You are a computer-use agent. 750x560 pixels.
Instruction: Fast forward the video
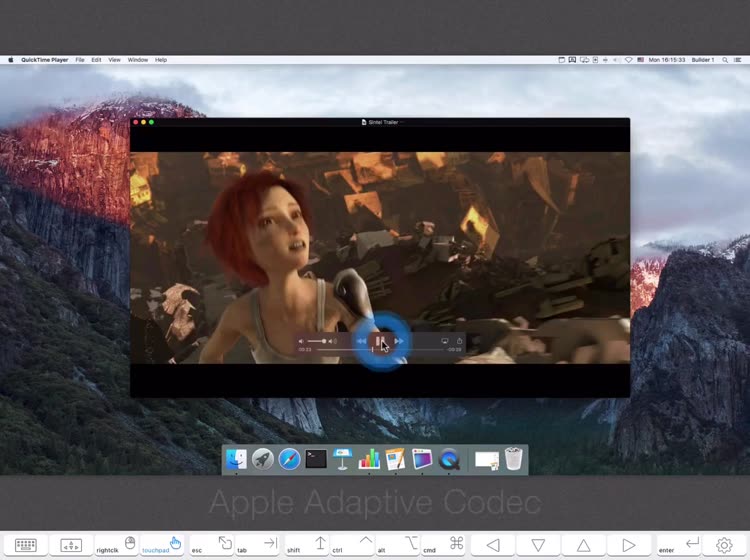[x=399, y=341]
